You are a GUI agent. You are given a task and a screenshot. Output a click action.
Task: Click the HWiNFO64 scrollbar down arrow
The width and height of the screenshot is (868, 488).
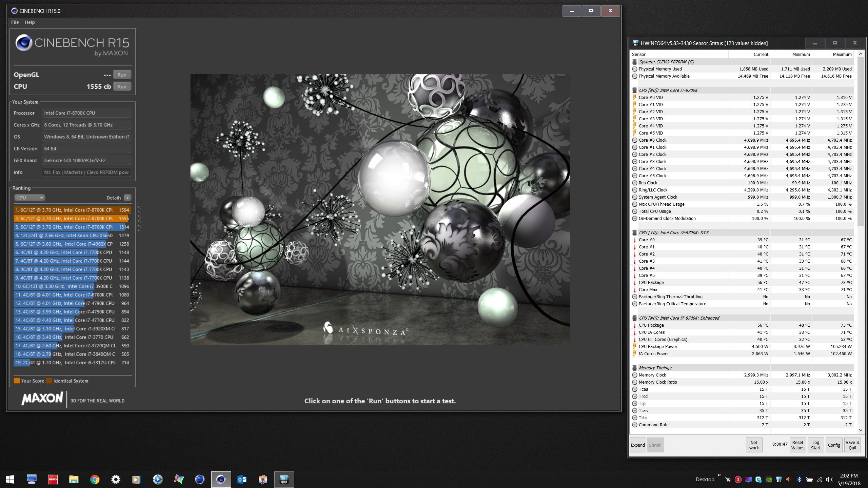pyautogui.click(x=861, y=430)
